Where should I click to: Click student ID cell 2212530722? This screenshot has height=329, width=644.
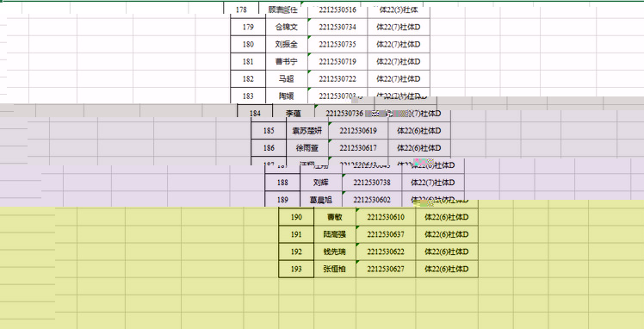click(x=337, y=79)
